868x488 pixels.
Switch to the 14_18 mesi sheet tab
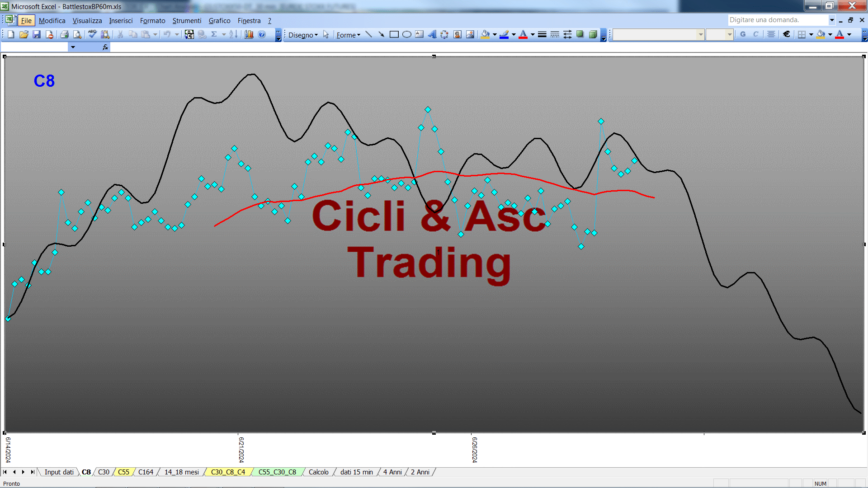click(x=181, y=472)
